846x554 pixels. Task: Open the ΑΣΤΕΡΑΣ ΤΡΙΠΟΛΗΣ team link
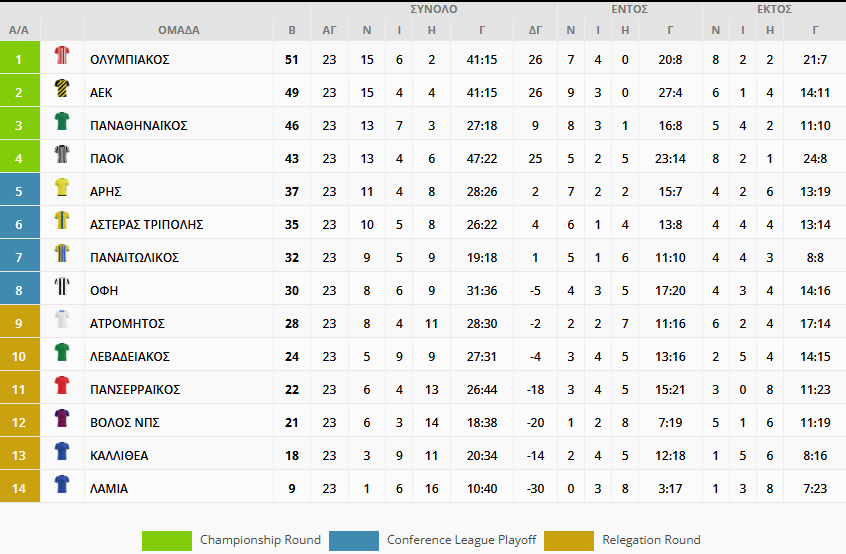pyautogui.click(x=146, y=224)
